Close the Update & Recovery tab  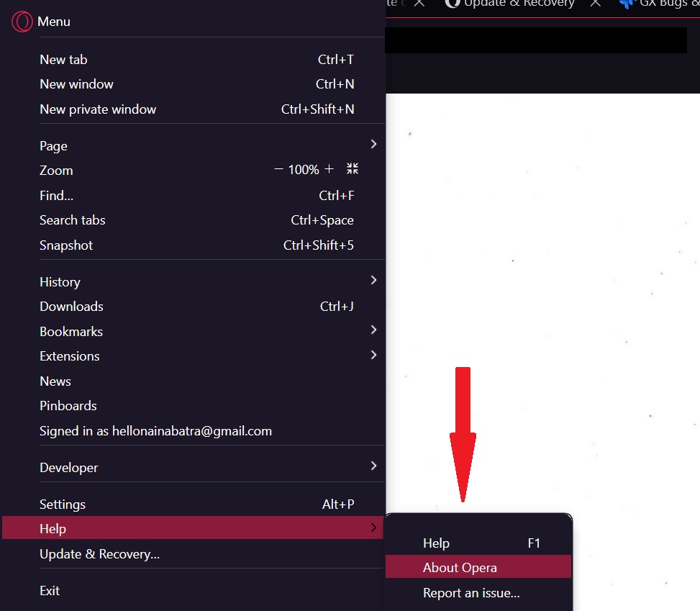coord(595,3)
